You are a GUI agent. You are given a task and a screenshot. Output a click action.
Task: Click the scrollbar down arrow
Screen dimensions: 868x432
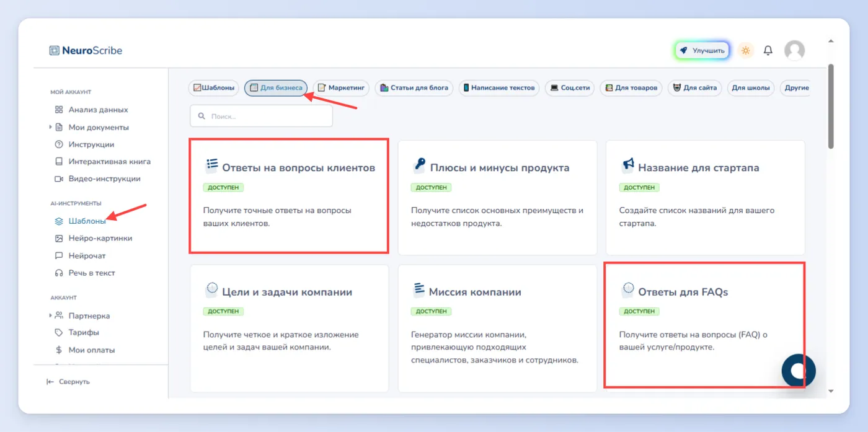[x=831, y=391]
